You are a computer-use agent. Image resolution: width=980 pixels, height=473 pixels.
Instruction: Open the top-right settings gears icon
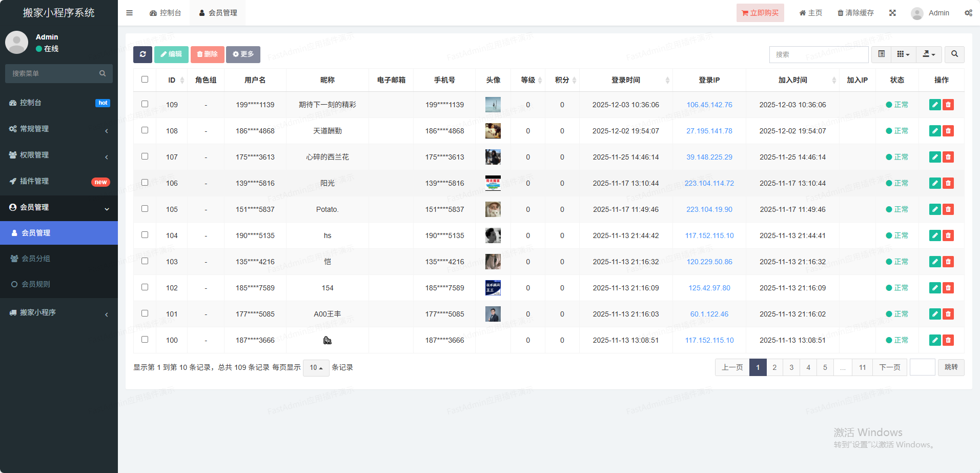(x=968, y=13)
